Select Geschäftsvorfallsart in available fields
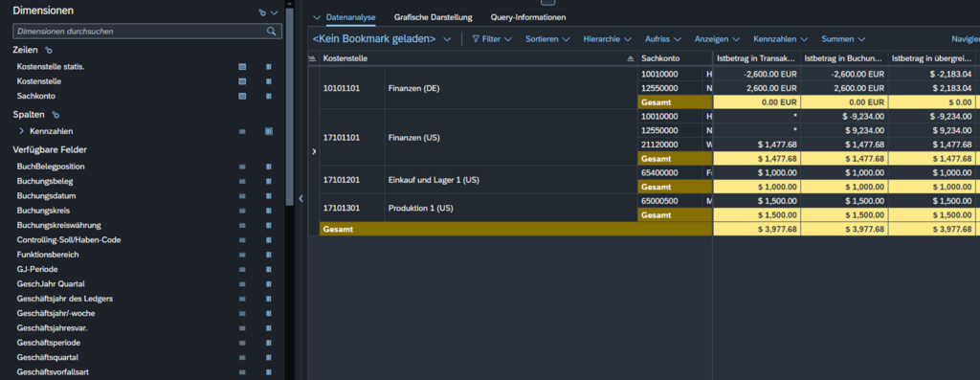This screenshot has height=380, width=980. coord(54,372)
